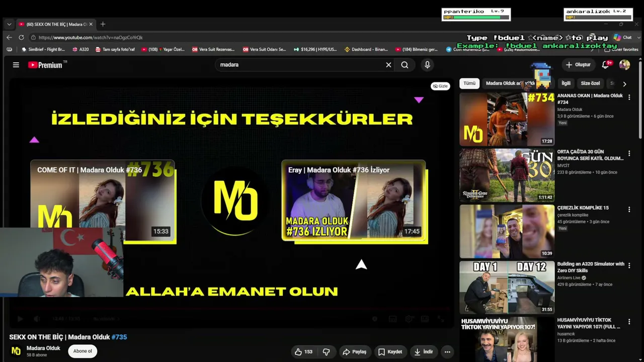Click the address bar URL

pyautogui.click(x=91, y=37)
